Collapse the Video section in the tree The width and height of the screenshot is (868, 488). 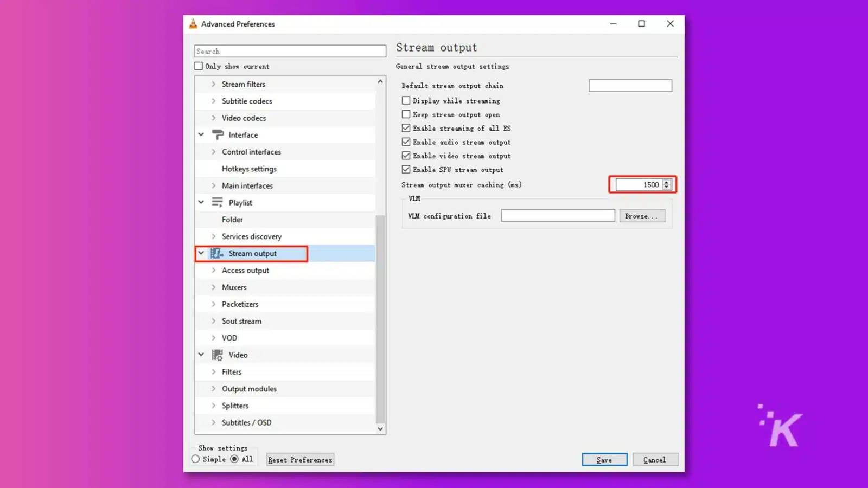[201, 355]
